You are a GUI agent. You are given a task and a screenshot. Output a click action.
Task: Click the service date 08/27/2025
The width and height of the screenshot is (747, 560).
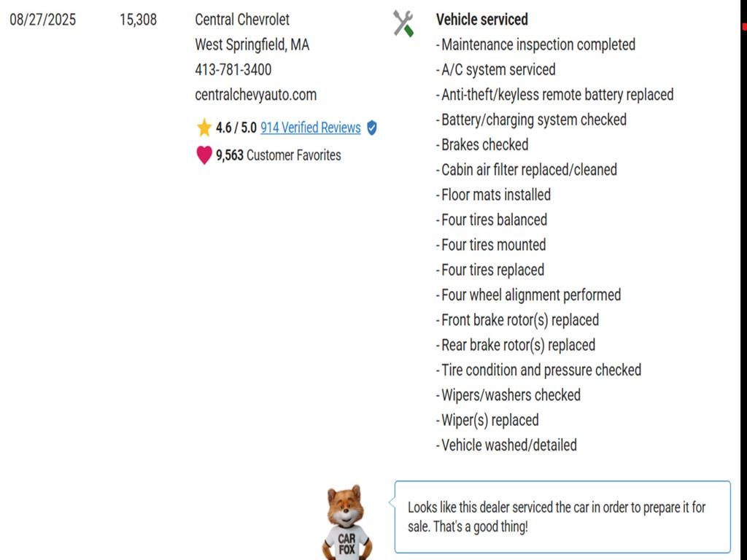click(43, 20)
